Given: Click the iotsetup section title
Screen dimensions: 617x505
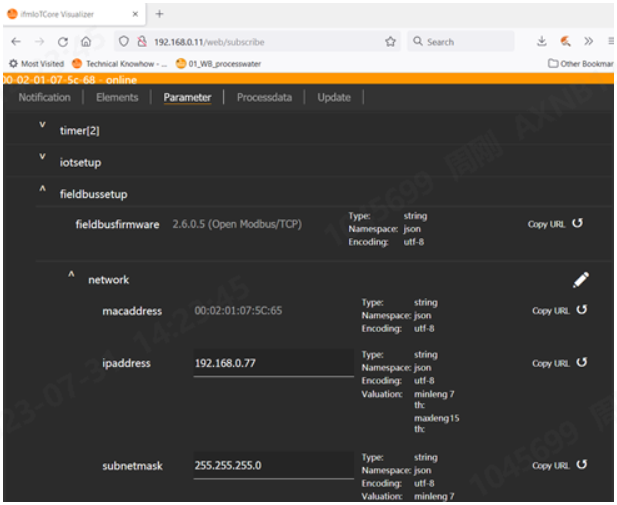Looking at the screenshot, I should [80, 163].
